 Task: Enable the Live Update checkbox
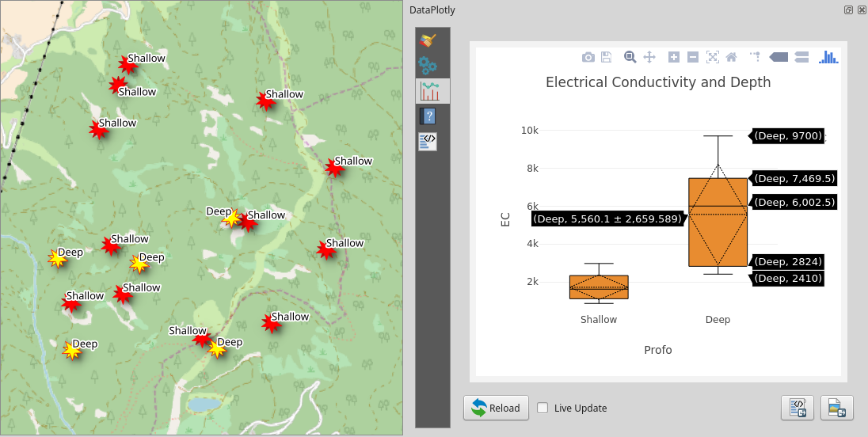(x=542, y=408)
